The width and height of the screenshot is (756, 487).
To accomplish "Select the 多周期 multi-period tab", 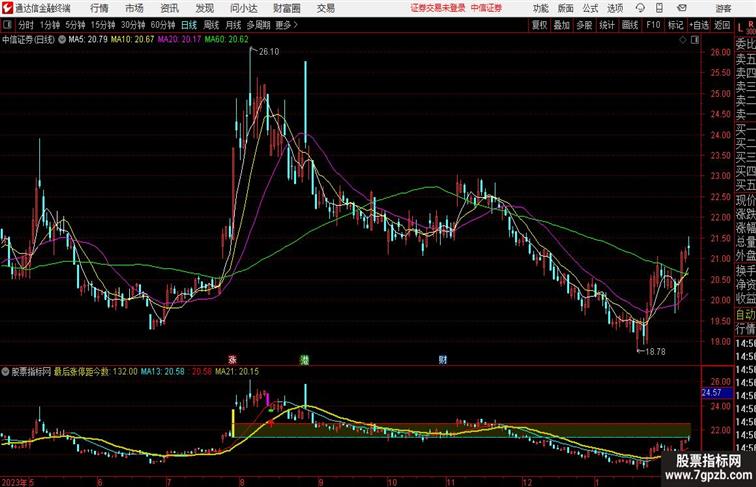I will pyautogui.click(x=258, y=25).
